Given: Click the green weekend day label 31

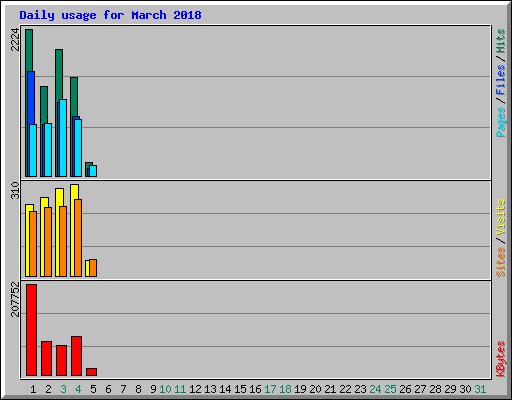Looking at the screenshot, I should 480,389.
